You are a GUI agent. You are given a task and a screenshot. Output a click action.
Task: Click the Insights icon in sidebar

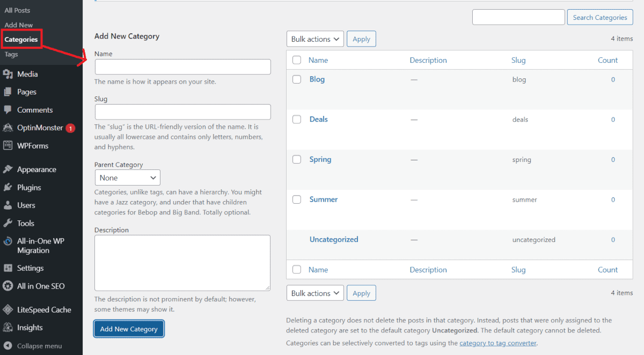pos(8,327)
